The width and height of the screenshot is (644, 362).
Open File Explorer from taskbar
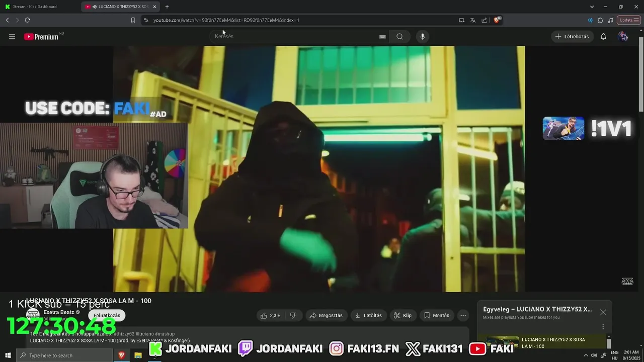coord(138,355)
